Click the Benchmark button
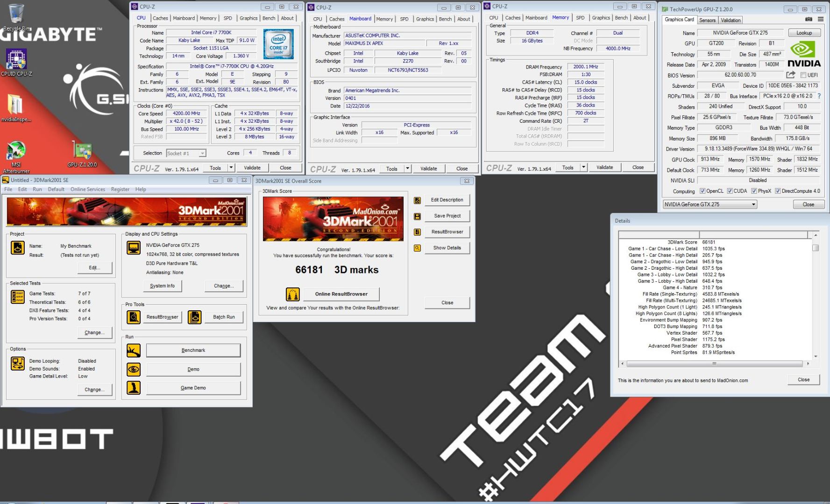 click(x=193, y=350)
